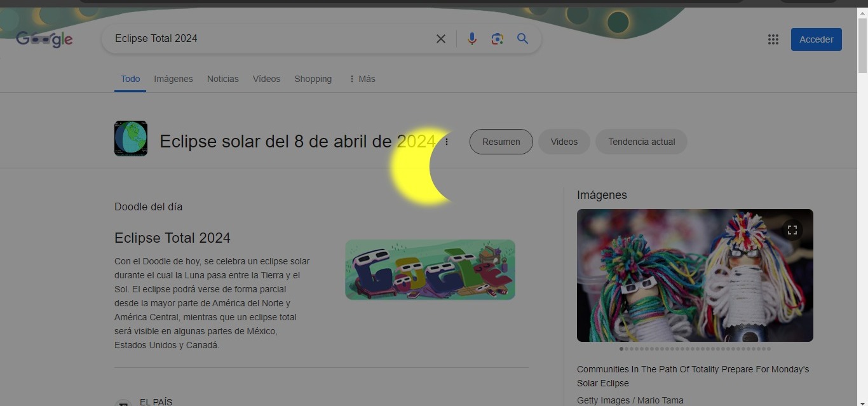
Task: Clear the search box text
Action: (x=440, y=39)
